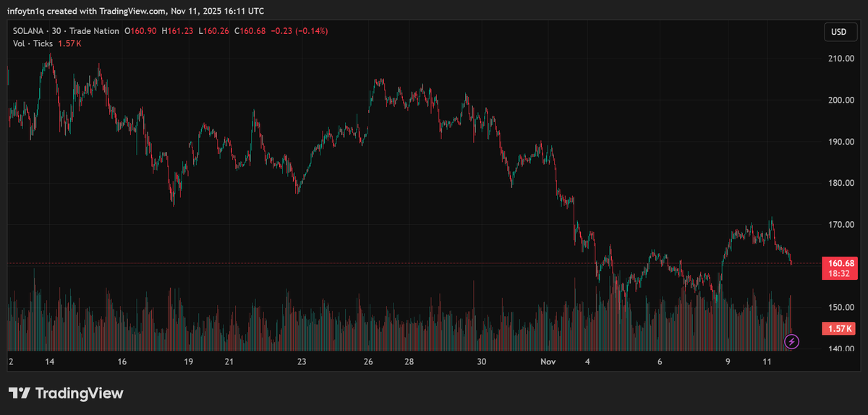Click the 150.00 price axis label

(841, 307)
